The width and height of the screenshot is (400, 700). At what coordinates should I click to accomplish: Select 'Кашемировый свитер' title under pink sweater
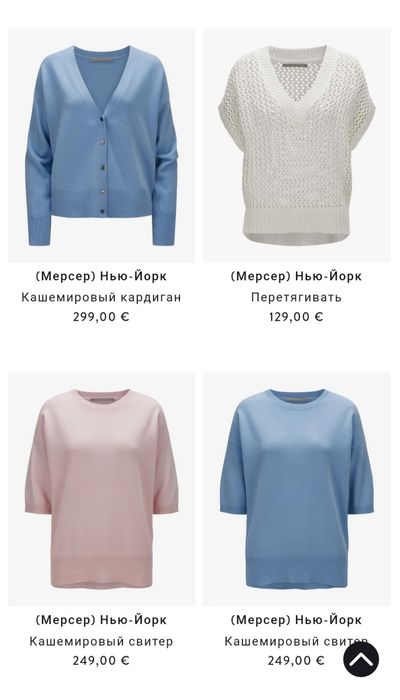click(x=101, y=641)
